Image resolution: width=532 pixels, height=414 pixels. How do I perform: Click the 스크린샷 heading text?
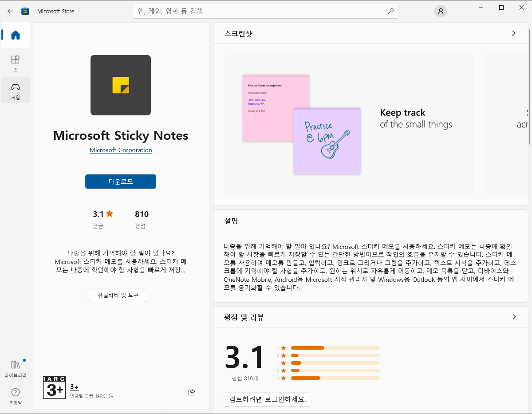click(x=238, y=34)
